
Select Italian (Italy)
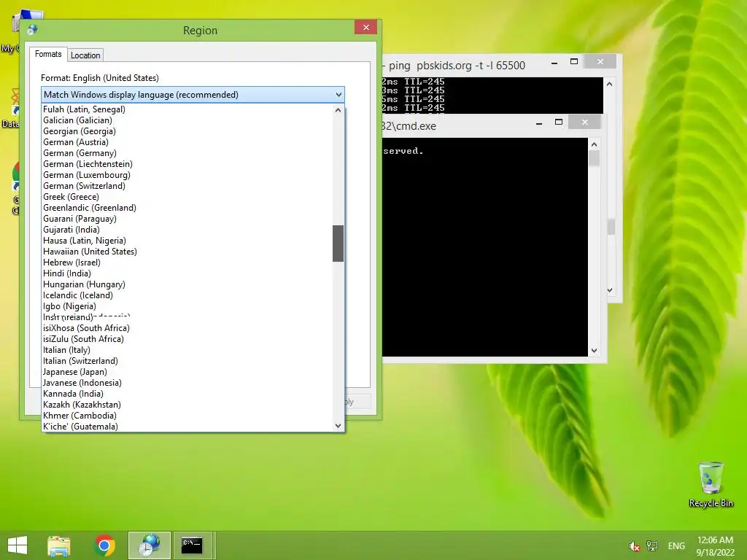(x=187, y=350)
